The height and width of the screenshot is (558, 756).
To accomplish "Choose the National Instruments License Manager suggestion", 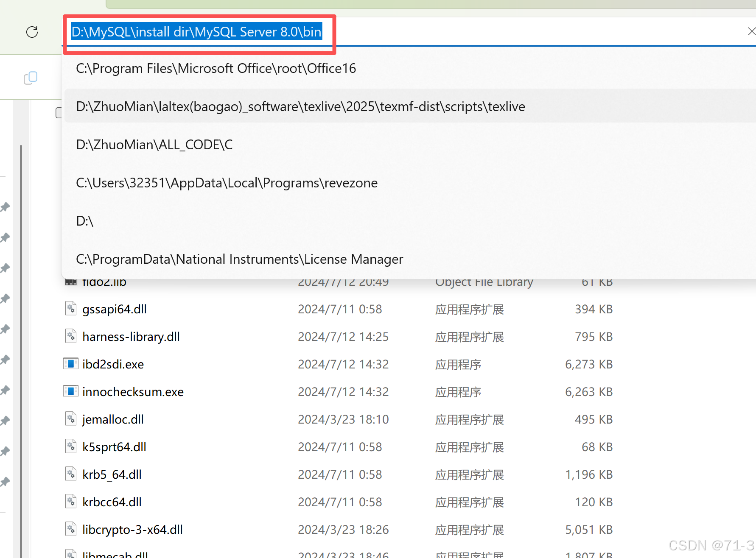I will (410, 259).
